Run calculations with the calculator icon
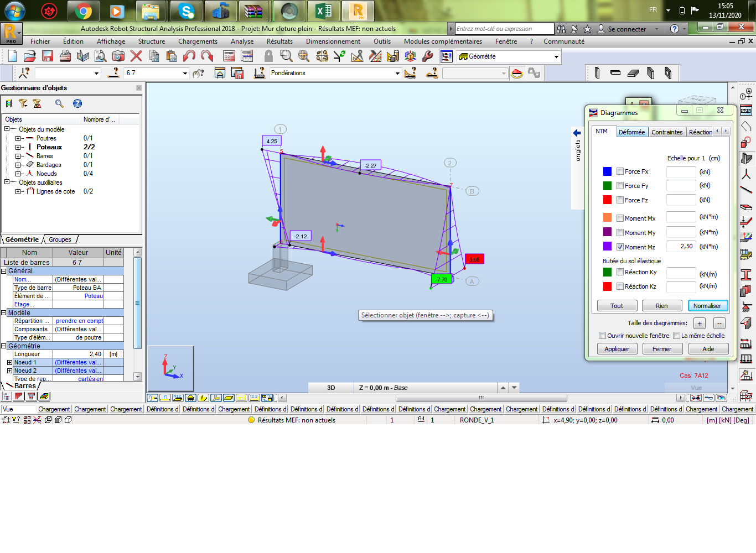This screenshot has width=756, height=553. tap(229, 56)
